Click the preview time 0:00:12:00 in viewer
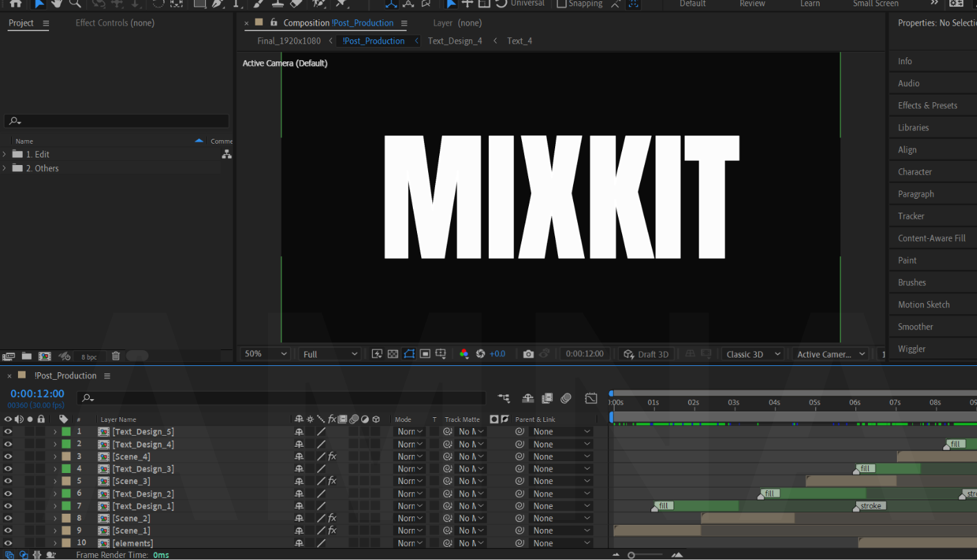977x560 pixels. [x=584, y=354]
